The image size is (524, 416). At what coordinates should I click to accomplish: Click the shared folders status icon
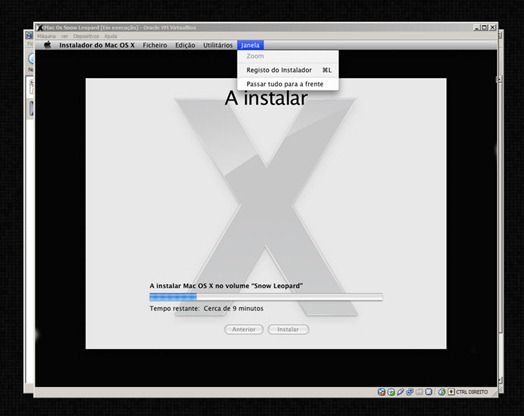(x=419, y=392)
